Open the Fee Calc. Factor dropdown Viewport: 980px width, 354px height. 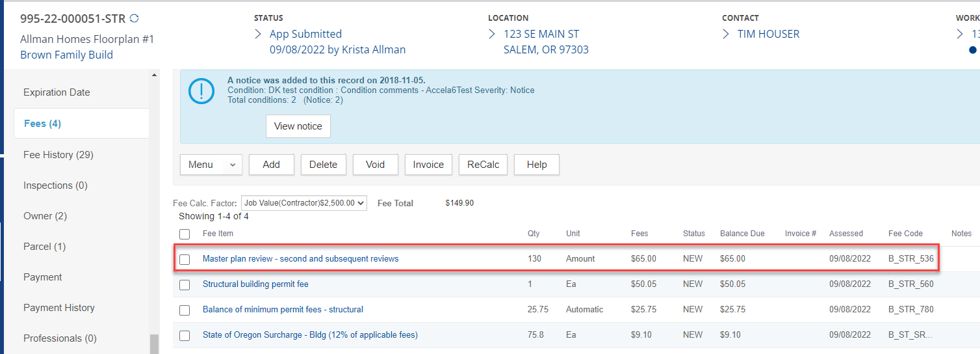point(303,203)
